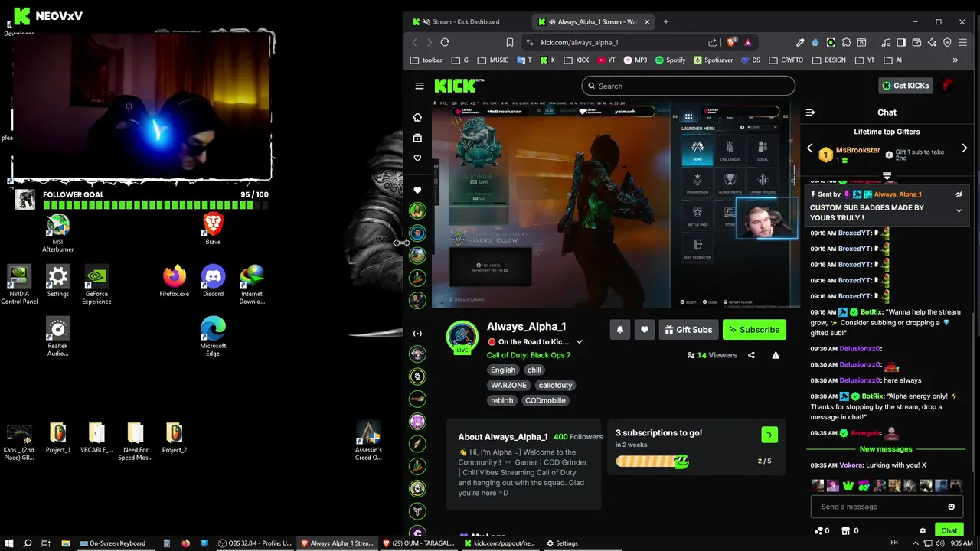
Task: Share the stream via share icon
Action: tap(751, 355)
